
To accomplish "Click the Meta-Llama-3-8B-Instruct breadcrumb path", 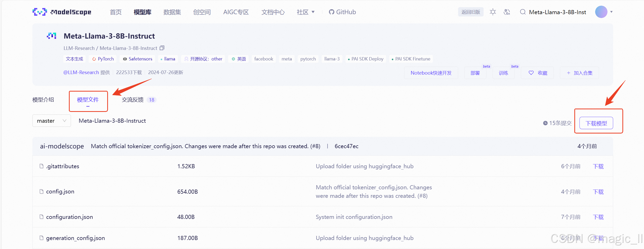I will [112, 121].
